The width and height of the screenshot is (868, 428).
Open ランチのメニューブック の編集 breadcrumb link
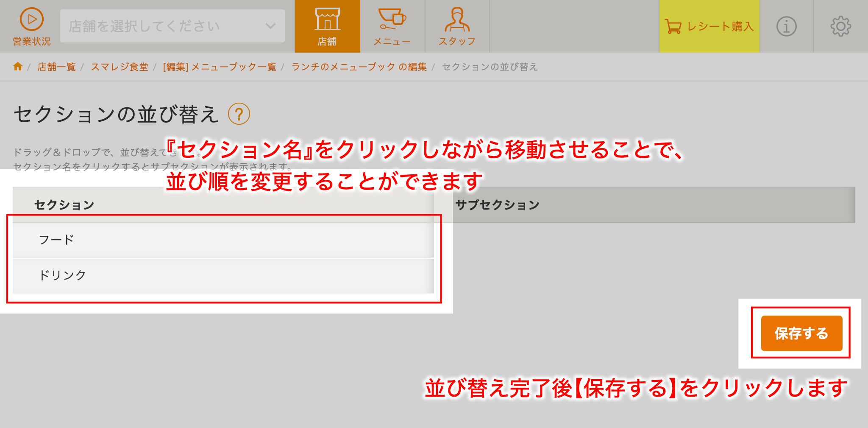click(x=359, y=67)
